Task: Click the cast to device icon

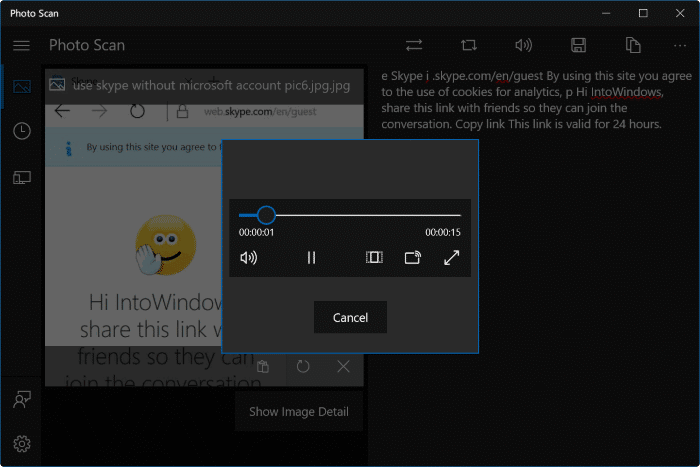Action: [x=412, y=257]
